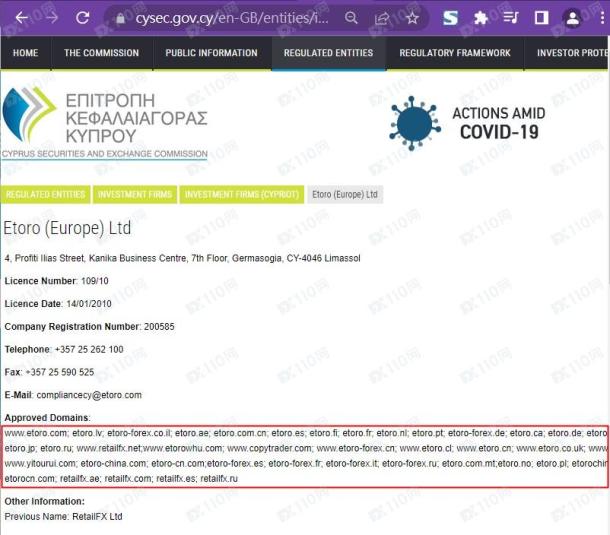Click INVESTMENT FIRMS (CYPRIOT) breadcrumb

click(x=242, y=195)
